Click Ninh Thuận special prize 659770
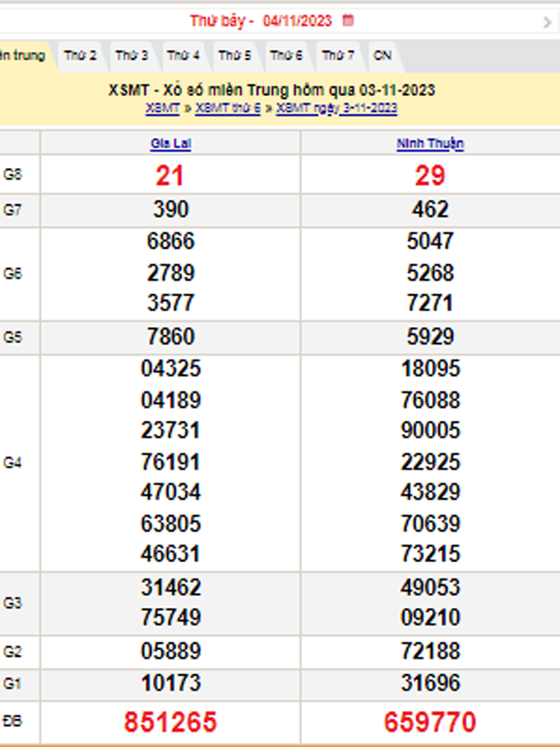560x747 pixels. (430, 722)
